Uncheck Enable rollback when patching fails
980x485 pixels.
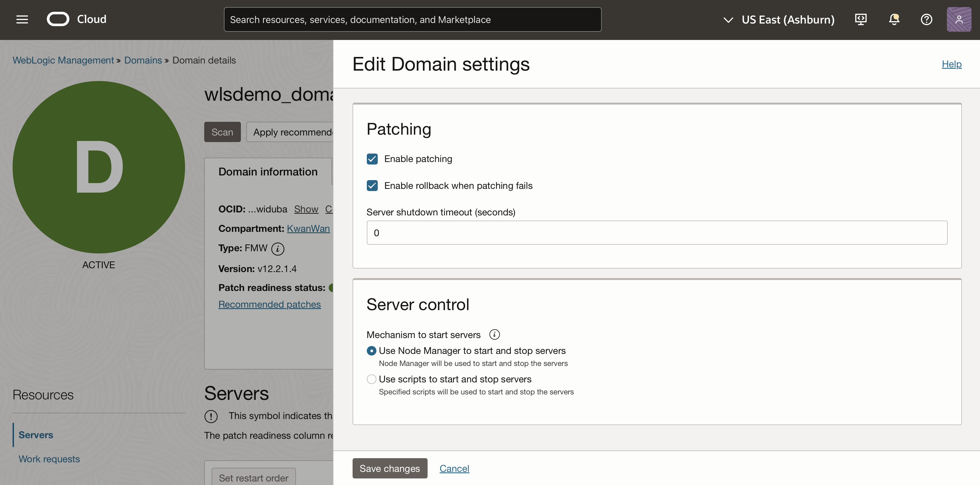372,186
